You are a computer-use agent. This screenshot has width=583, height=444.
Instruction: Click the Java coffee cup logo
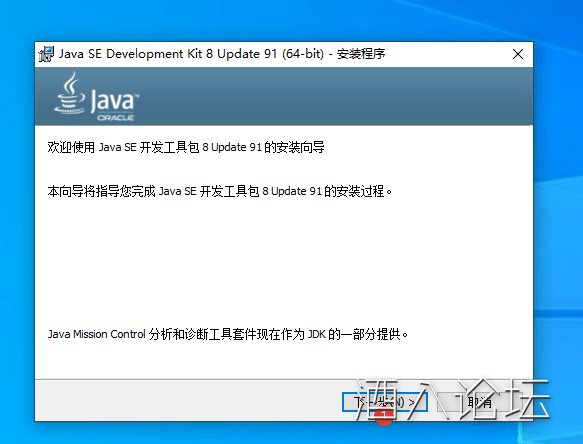pos(70,93)
